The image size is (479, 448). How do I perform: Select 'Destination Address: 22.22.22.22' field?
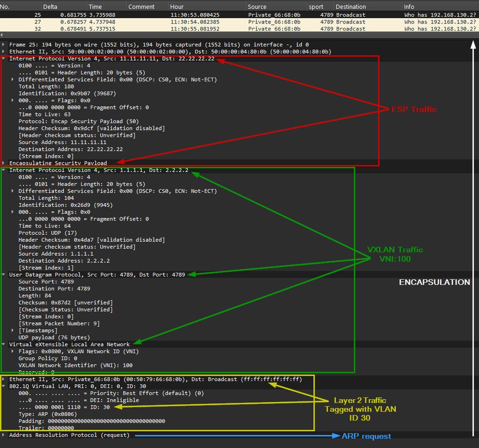(70, 149)
